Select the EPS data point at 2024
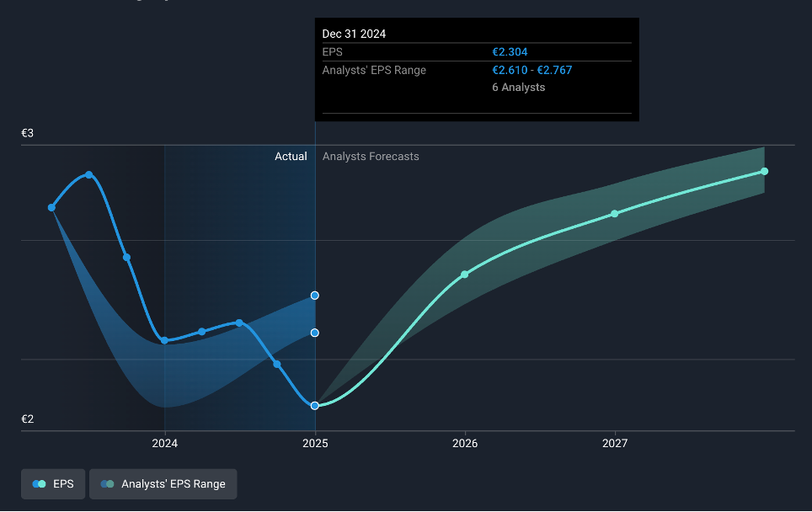The image size is (812, 512). pyautogui.click(x=164, y=340)
